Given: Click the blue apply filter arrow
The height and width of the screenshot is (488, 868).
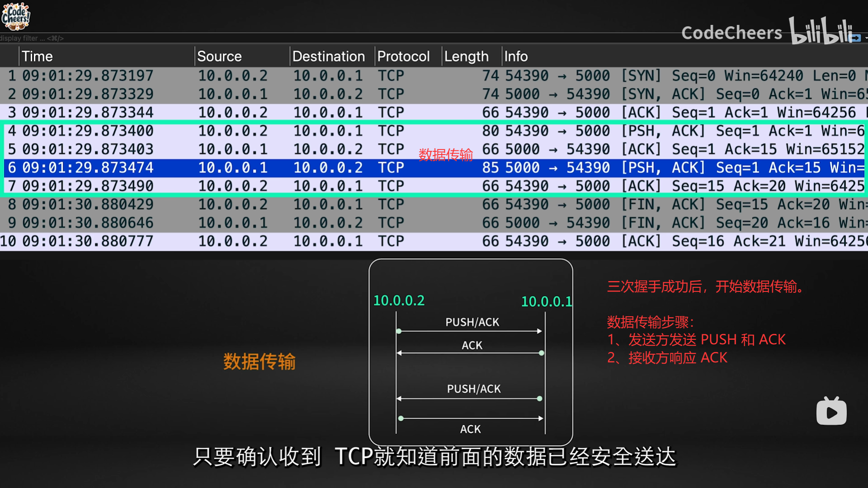Looking at the screenshot, I should pos(855,38).
